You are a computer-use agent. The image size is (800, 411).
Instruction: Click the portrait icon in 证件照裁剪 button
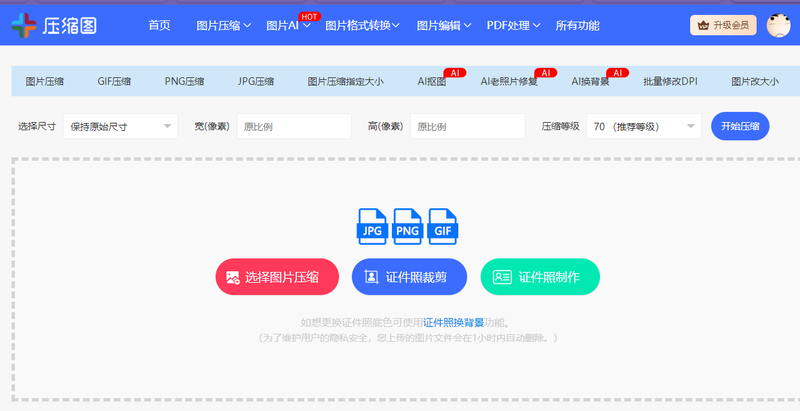coord(371,277)
